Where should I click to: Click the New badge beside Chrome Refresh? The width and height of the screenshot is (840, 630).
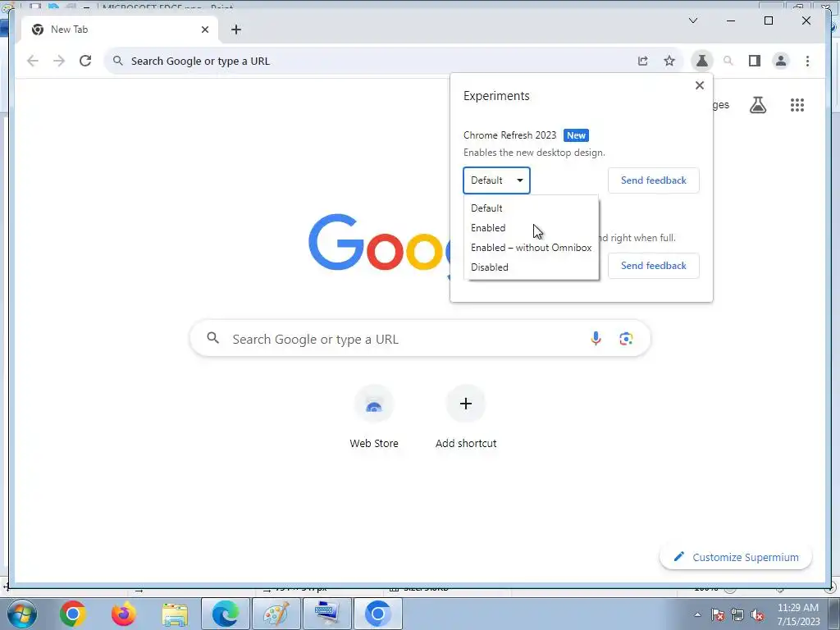[576, 135]
